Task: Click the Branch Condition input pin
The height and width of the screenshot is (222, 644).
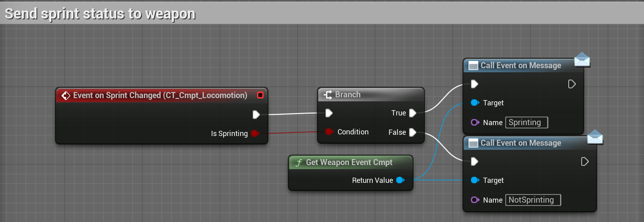Action: [329, 132]
